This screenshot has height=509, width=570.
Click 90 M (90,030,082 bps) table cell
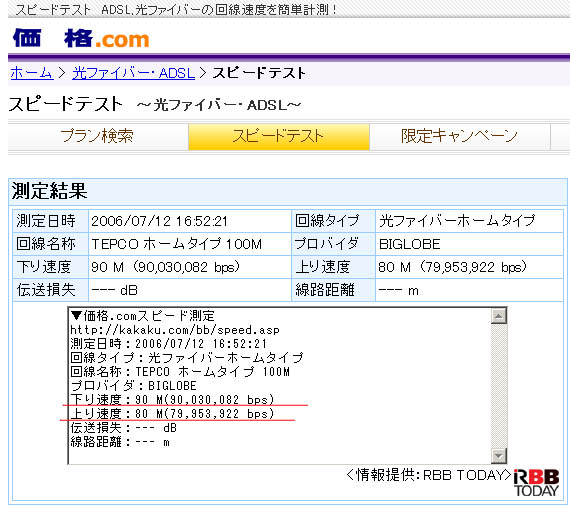190,267
